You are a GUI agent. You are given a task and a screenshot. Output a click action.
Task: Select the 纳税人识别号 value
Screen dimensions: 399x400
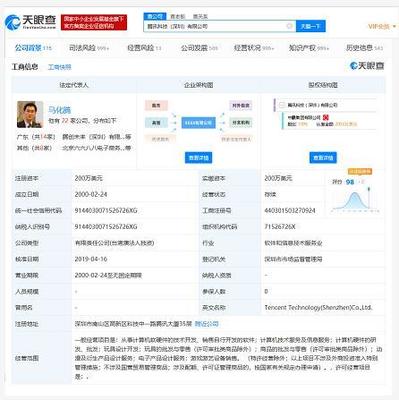[106, 227]
